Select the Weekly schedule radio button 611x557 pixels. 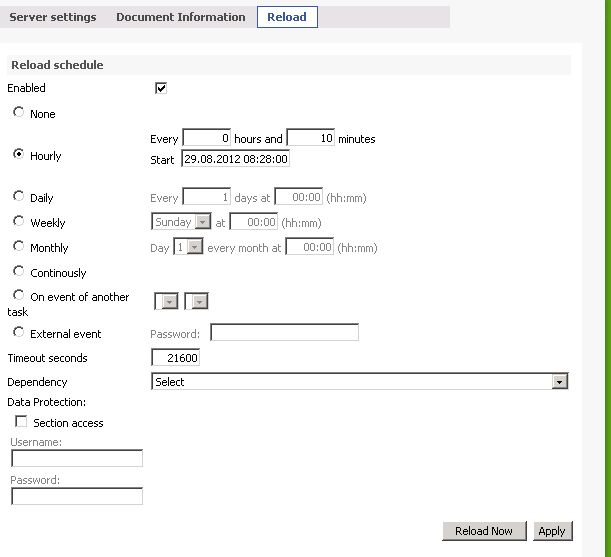click(x=19, y=221)
